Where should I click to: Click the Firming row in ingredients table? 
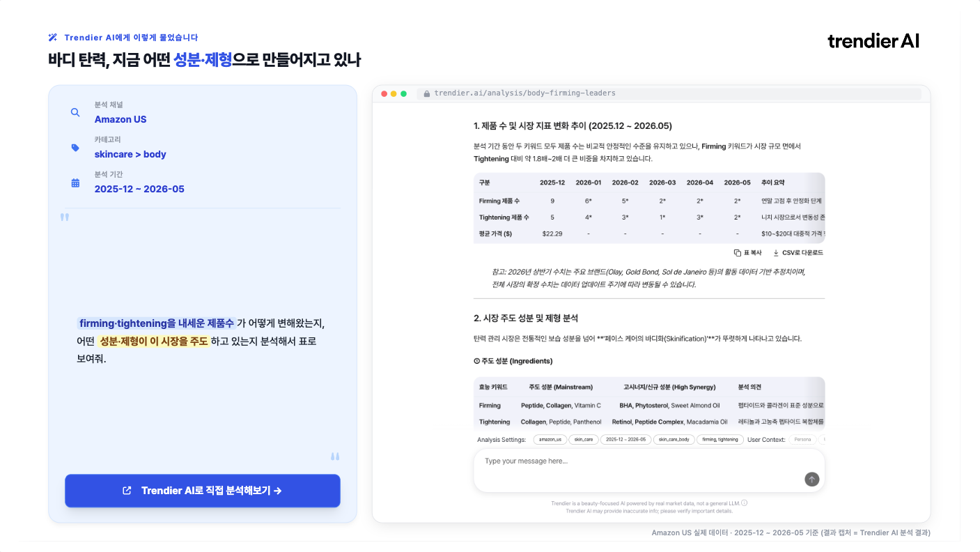649,405
